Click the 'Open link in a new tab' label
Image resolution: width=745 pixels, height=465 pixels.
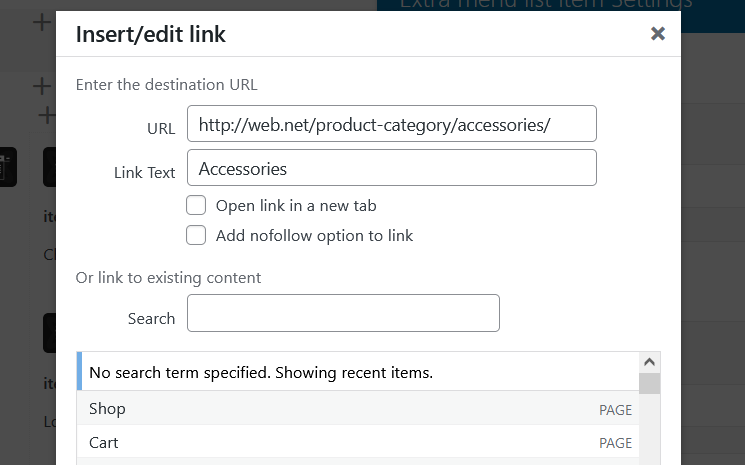[296, 206]
